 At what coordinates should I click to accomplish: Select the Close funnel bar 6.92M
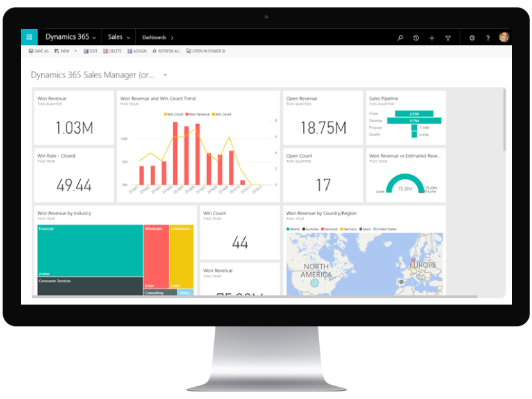(x=414, y=114)
